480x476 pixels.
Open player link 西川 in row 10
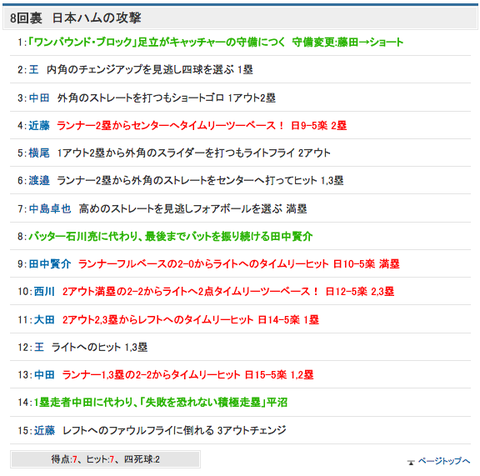44,291
